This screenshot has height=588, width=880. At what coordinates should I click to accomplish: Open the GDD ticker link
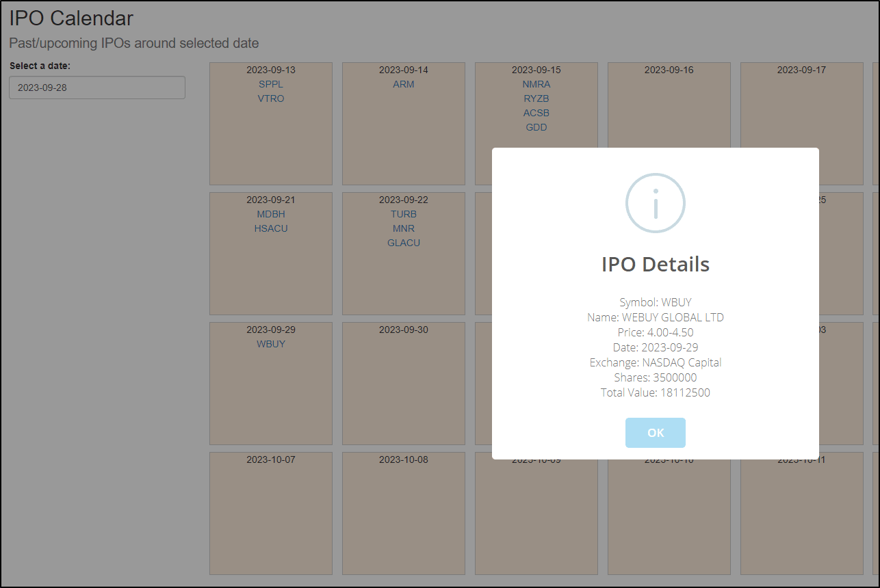coord(536,127)
